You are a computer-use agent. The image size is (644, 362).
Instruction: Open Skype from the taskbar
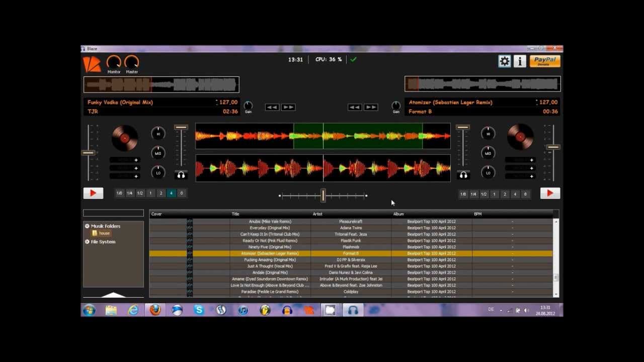point(199,310)
